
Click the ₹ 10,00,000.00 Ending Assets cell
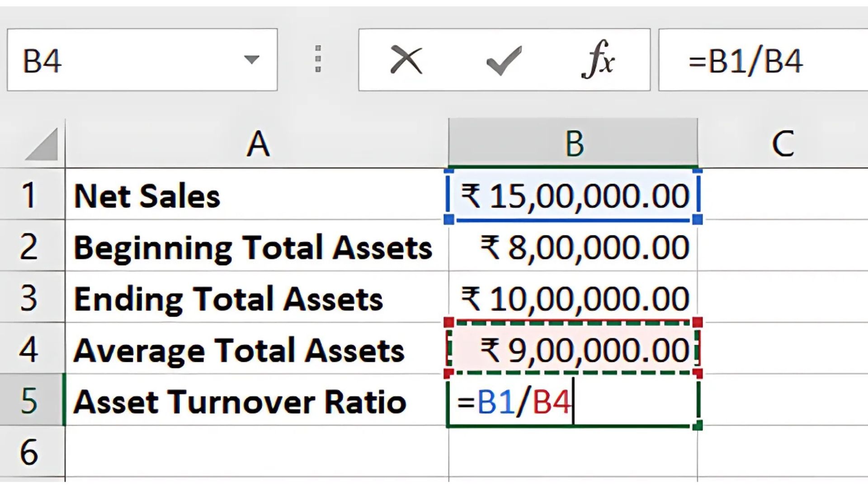[x=573, y=298]
